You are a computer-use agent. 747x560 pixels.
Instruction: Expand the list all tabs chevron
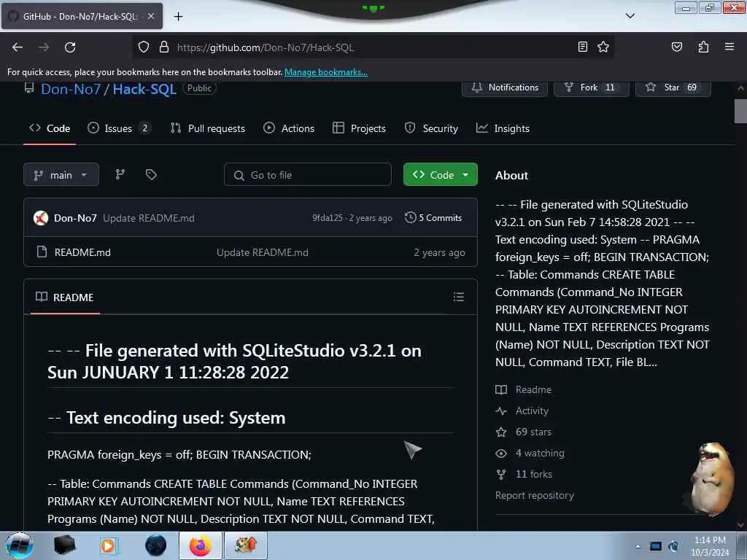click(630, 16)
